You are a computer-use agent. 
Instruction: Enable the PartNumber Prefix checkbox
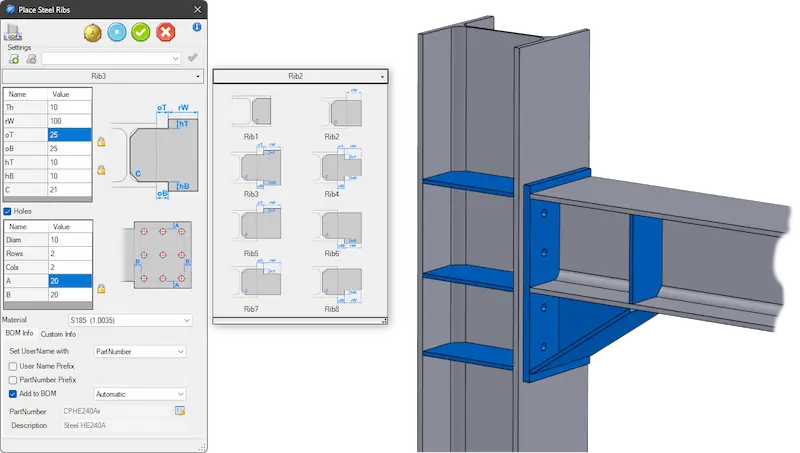tap(13, 380)
